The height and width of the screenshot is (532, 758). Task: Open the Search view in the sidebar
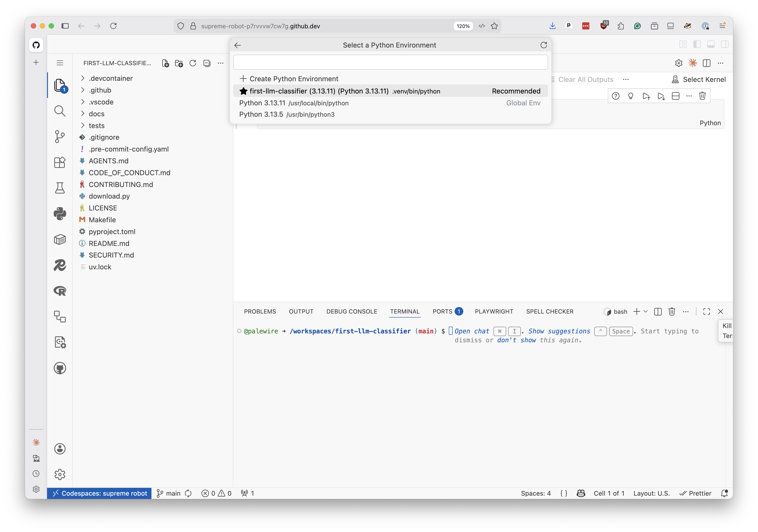point(60,111)
